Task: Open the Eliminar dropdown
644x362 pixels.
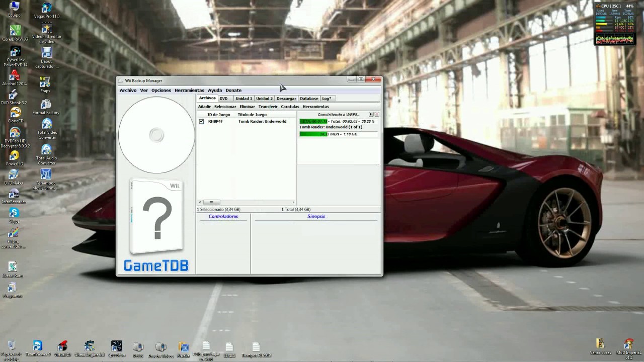Action: tap(247, 107)
